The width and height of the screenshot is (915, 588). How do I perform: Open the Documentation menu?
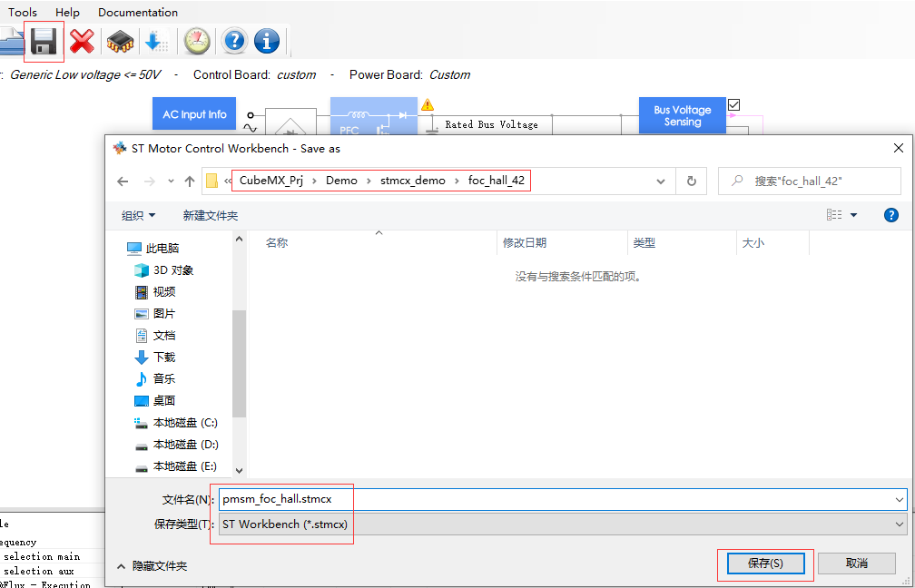[138, 13]
